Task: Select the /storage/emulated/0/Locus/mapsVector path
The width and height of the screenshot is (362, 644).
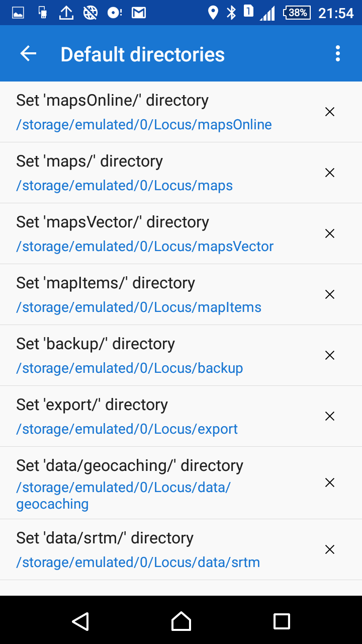Action: (145, 247)
